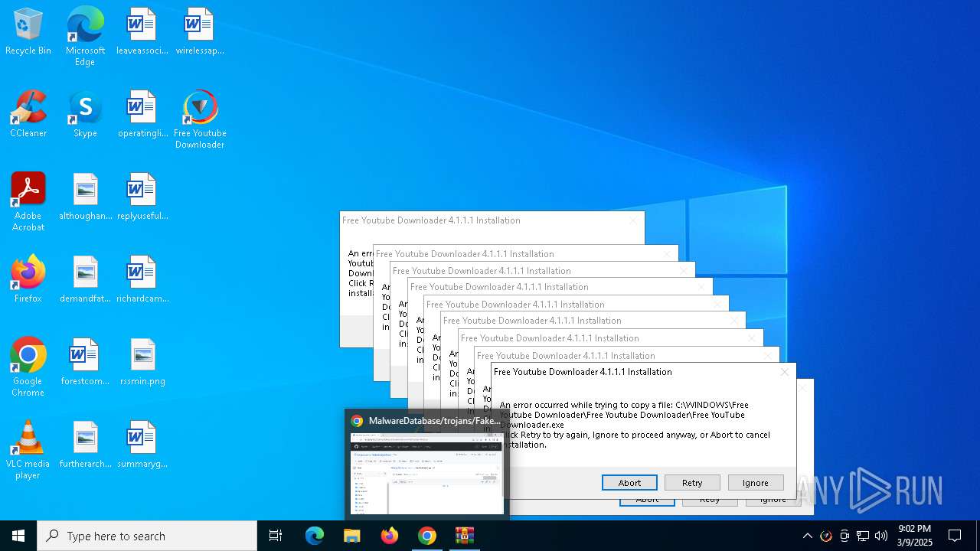
Task: Launch Microsoft Edge from desktop shortcut
Action: point(85,36)
